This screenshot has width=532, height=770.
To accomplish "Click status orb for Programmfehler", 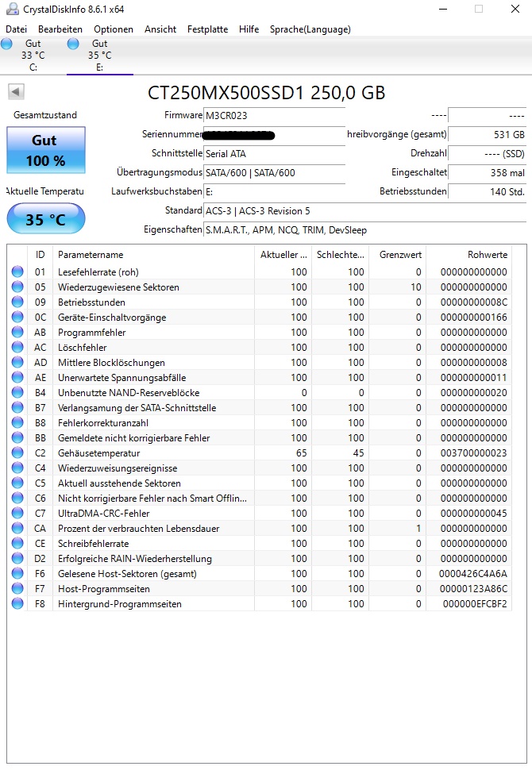I will [x=17, y=332].
